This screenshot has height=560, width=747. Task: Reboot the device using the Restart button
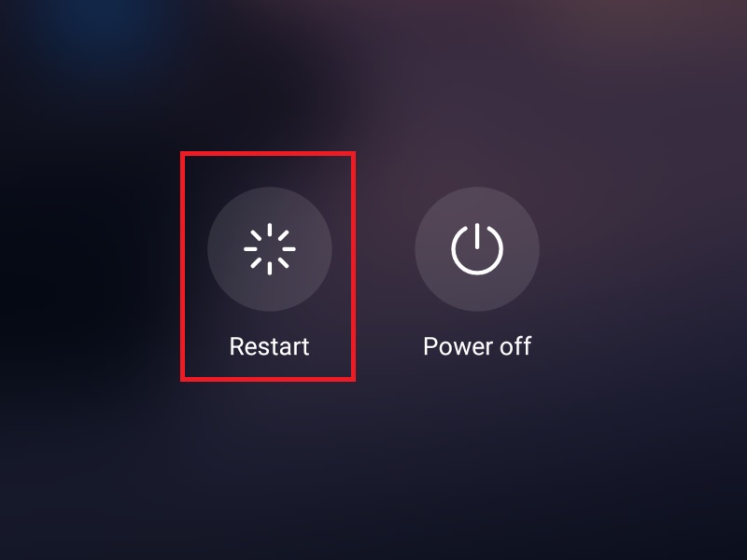coord(270,249)
